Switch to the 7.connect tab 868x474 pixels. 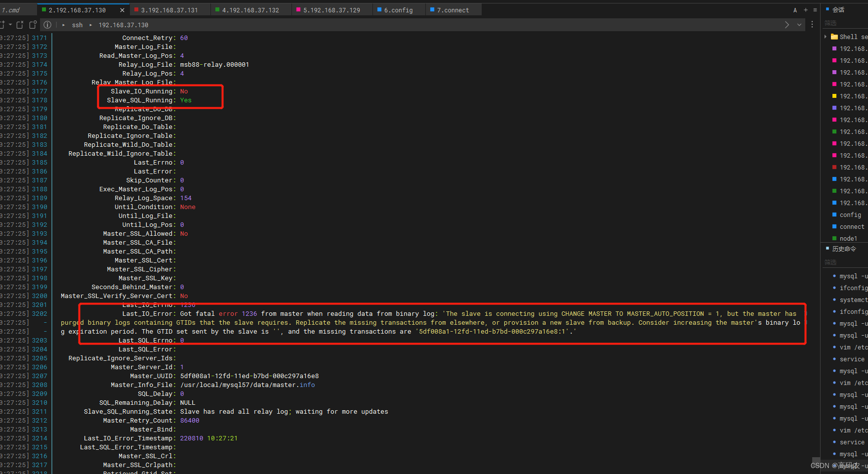pyautogui.click(x=453, y=10)
